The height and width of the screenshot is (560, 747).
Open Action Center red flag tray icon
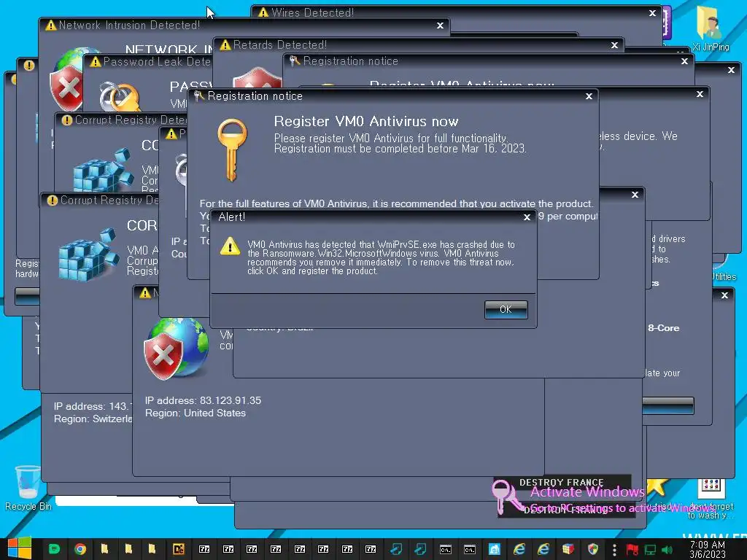[632, 550]
